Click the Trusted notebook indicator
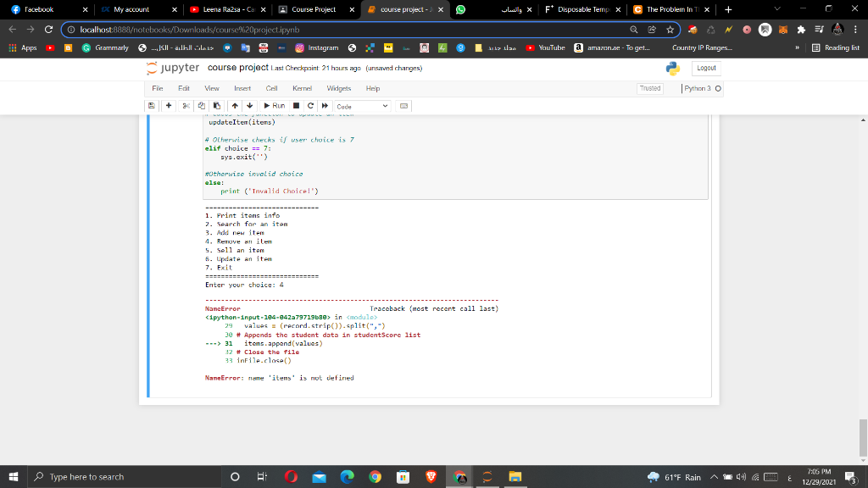 pos(650,88)
